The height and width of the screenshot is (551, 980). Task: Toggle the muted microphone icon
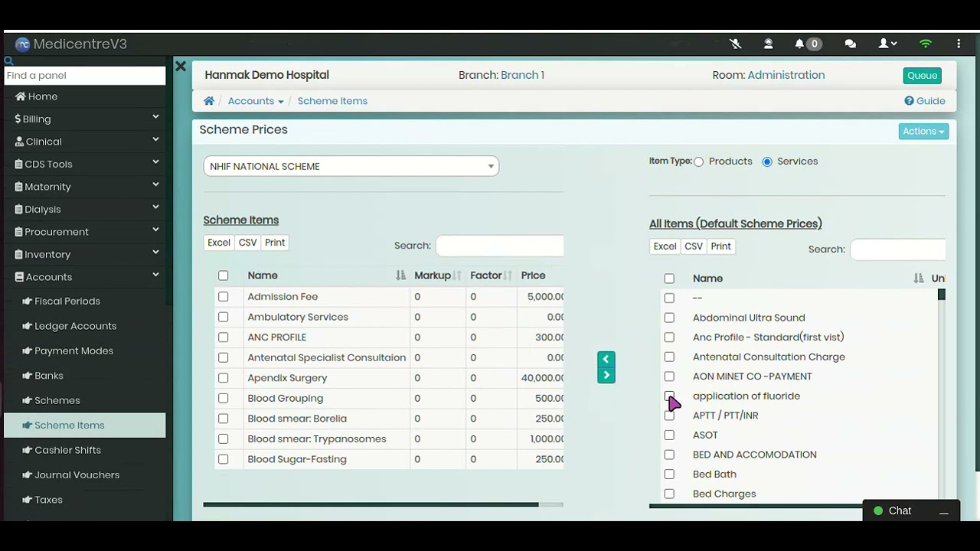(x=736, y=44)
